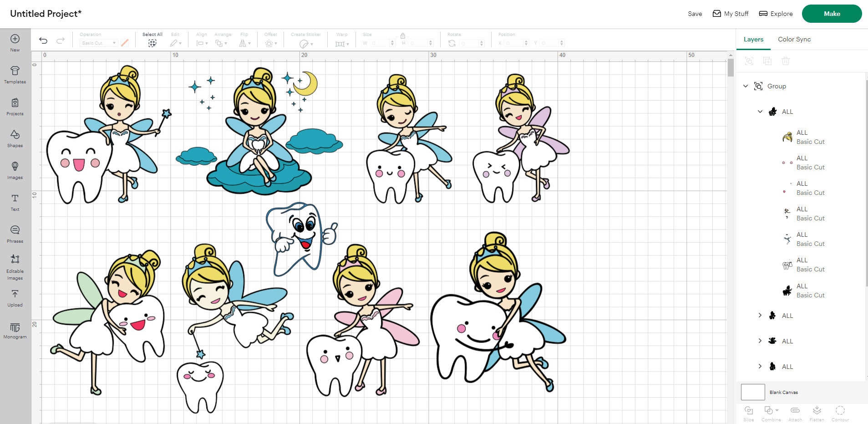Switch to the Color Sync tab
The width and height of the screenshot is (868, 424).
(794, 39)
